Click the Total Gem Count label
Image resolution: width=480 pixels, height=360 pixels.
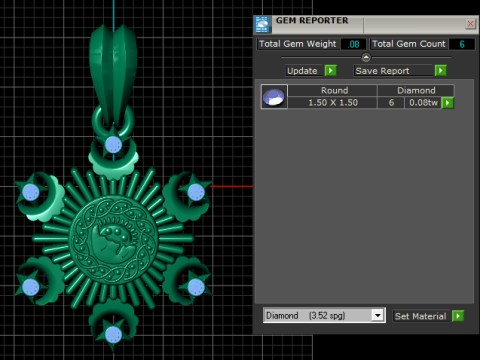click(x=409, y=44)
